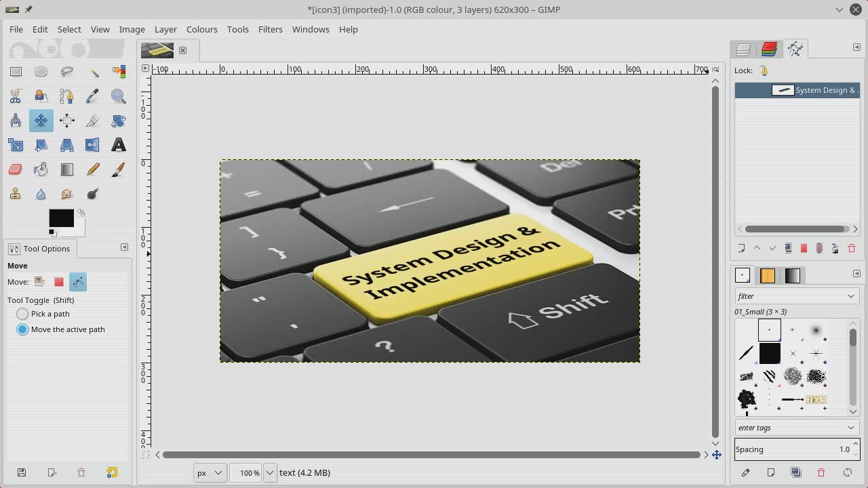Save tool options to a preset

pos(21,472)
